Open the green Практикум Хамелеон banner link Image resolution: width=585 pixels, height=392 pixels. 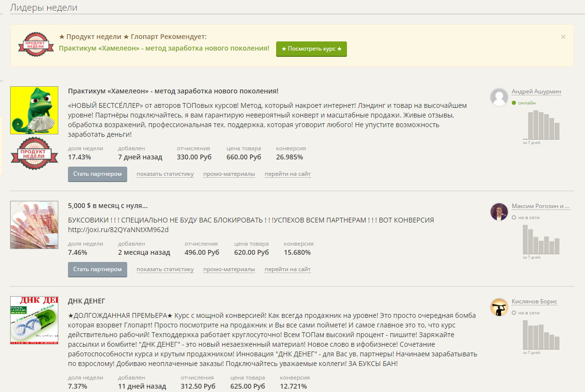[164, 48]
